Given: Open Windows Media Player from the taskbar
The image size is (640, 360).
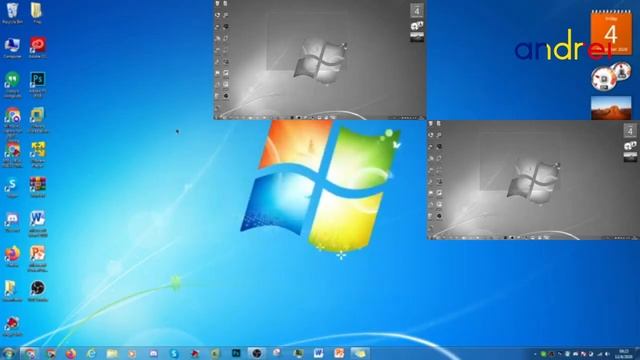Looking at the screenshot, I should coord(133,353).
